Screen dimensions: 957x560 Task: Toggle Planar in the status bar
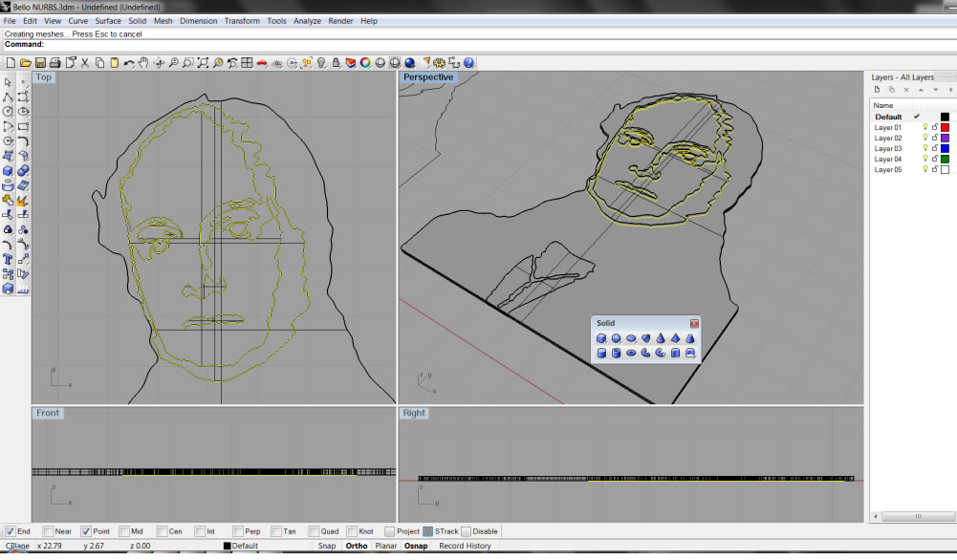(385, 546)
